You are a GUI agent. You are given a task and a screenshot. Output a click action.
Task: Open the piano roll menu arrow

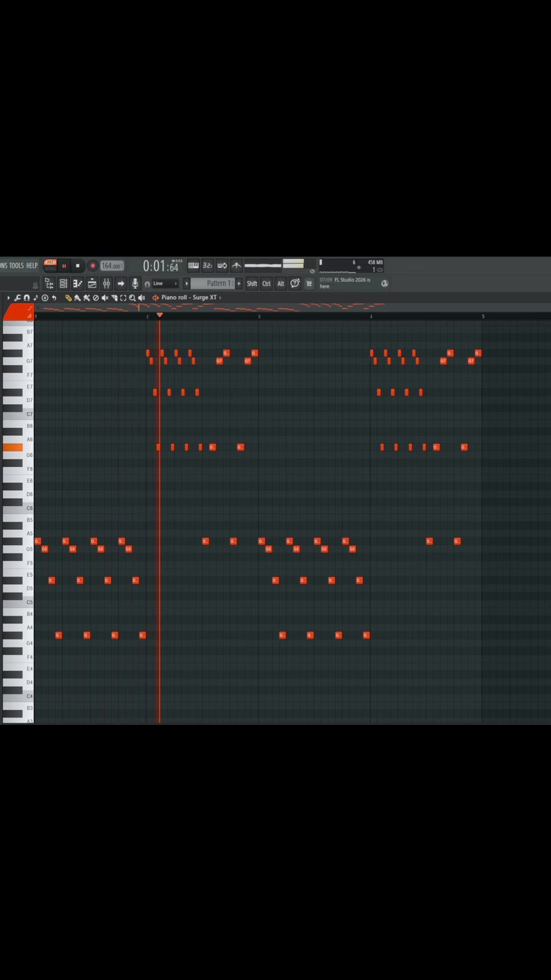click(8, 298)
